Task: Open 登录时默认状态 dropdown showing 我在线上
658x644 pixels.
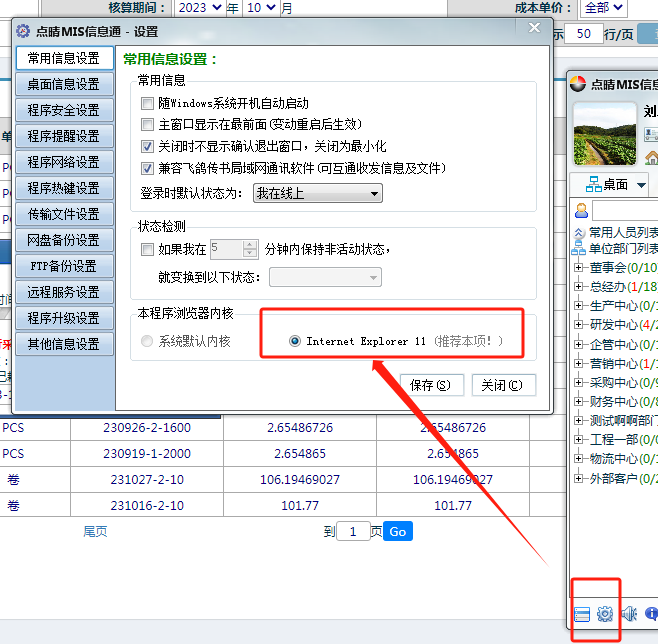Action: pos(317,193)
